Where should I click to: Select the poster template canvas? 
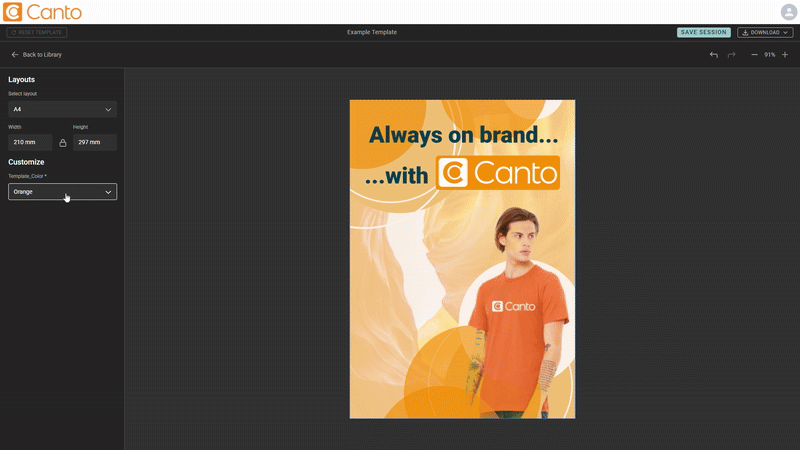[x=462, y=259]
